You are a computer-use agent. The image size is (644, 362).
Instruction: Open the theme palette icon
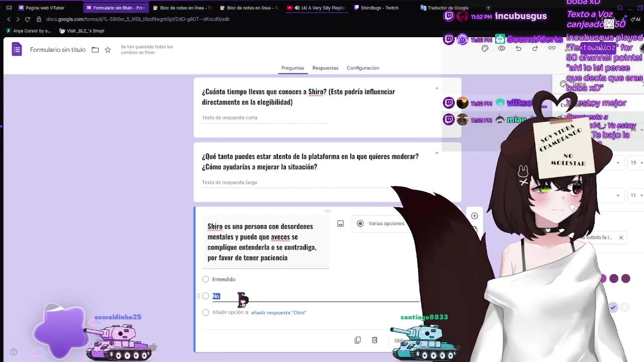[x=485, y=48]
